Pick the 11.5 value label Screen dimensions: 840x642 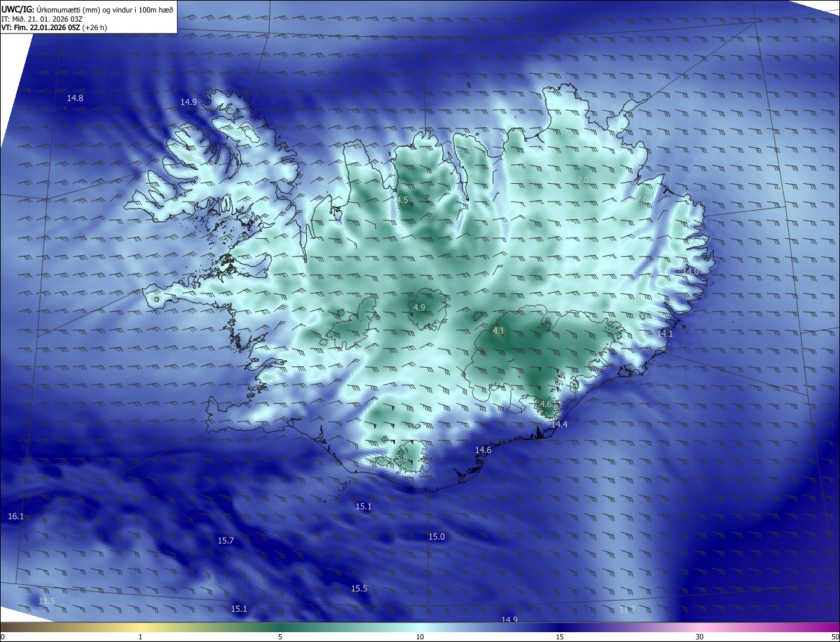click(47, 601)
